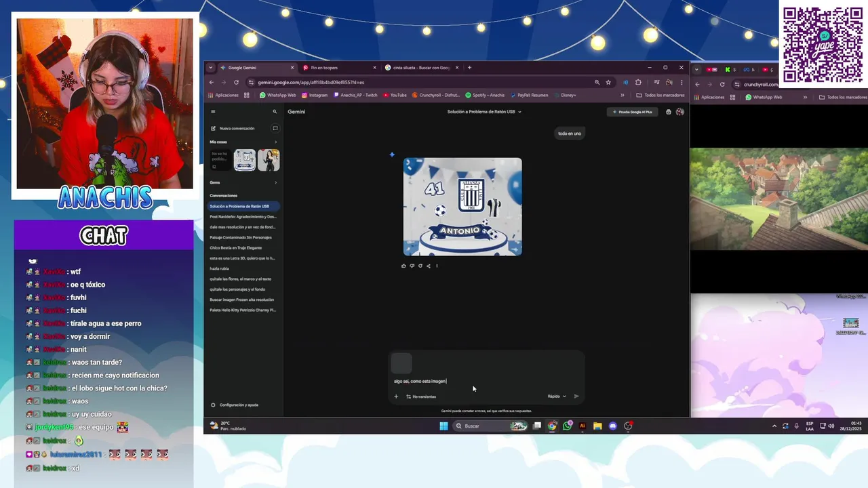Open the PayPal: Resumen bookmark
The image size is (868, 488).
point(529,95)
